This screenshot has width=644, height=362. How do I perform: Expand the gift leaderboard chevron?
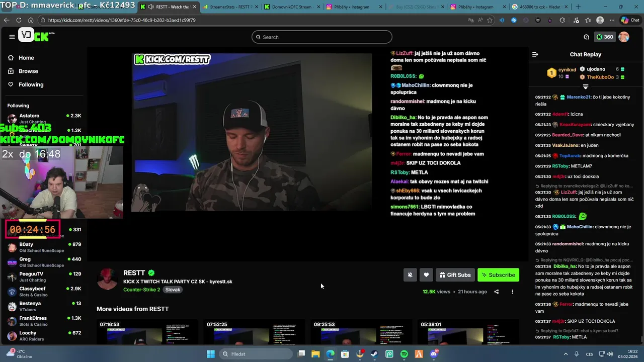pos(585,87)
